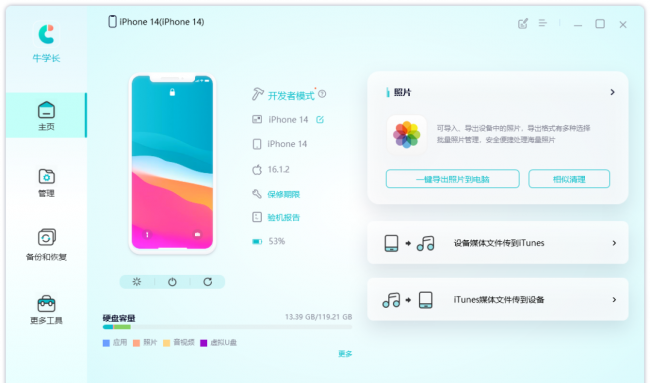Switch to the 管理 management tab
Image resolution: width=650 pixels, height=383 pixels.
(x=46, y=182)
